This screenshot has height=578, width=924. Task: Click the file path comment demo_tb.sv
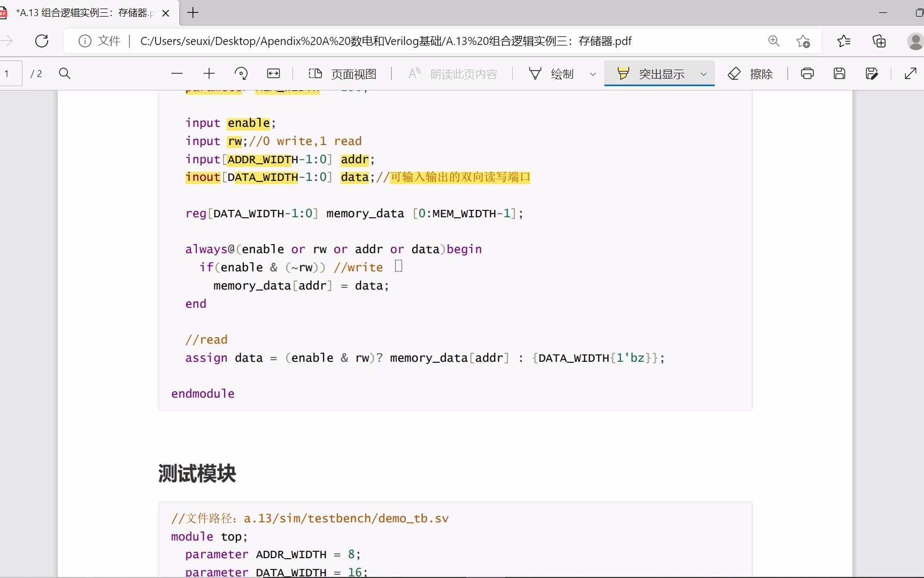(x=310, y=519)
